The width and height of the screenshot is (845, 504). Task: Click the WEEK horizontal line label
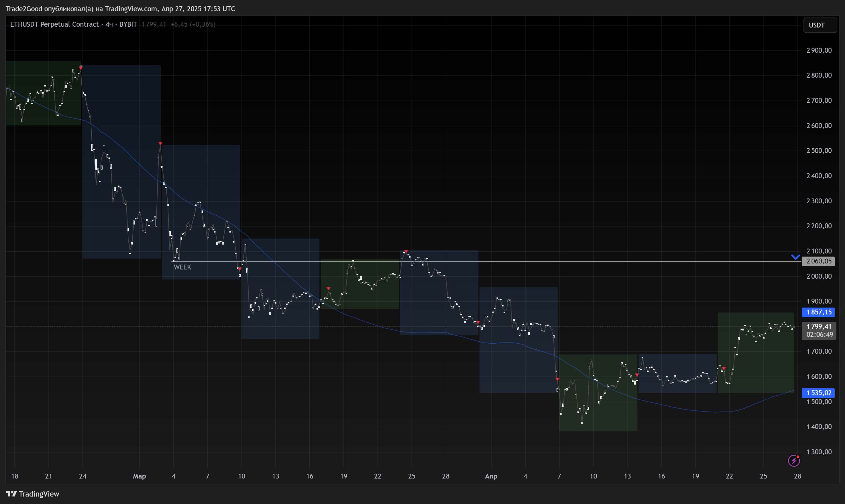tap(182, 267)
